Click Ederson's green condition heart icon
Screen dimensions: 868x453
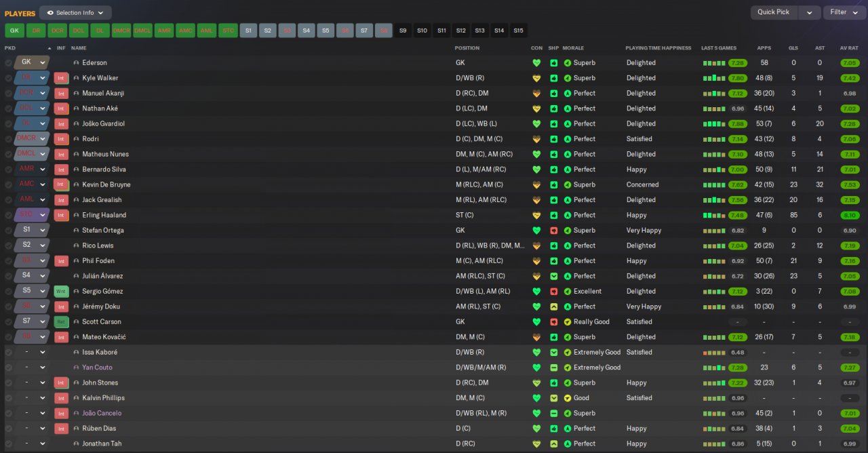click(x=536, y=63)
